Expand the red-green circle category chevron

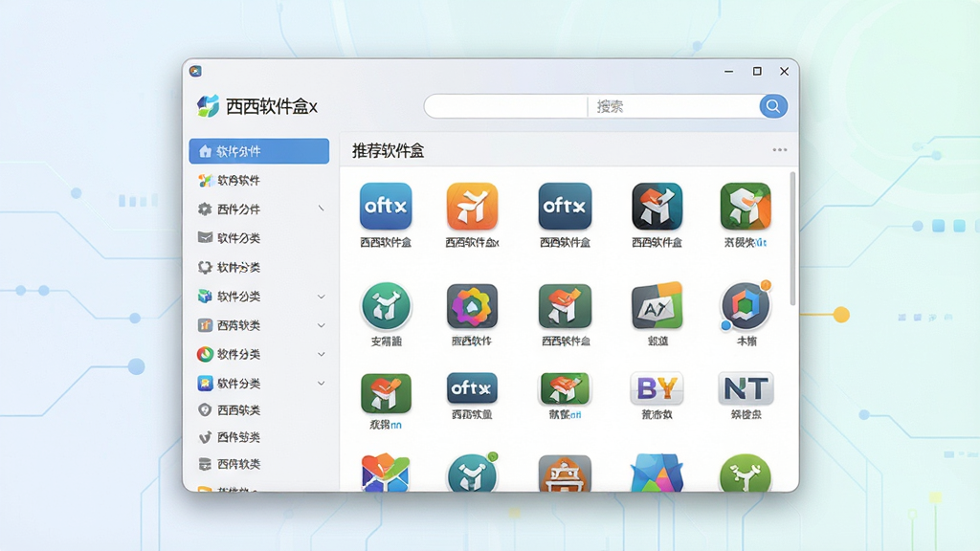[322, 354]
